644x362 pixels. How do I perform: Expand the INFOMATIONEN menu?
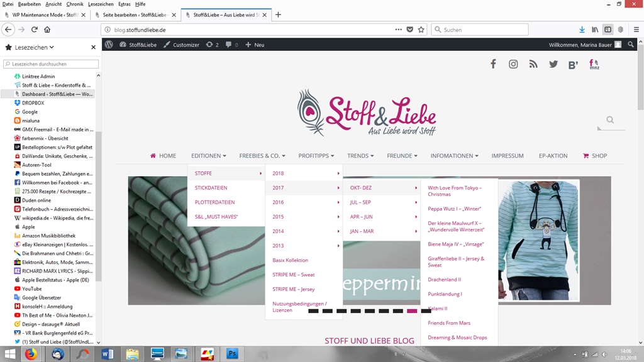click(454, 156)
